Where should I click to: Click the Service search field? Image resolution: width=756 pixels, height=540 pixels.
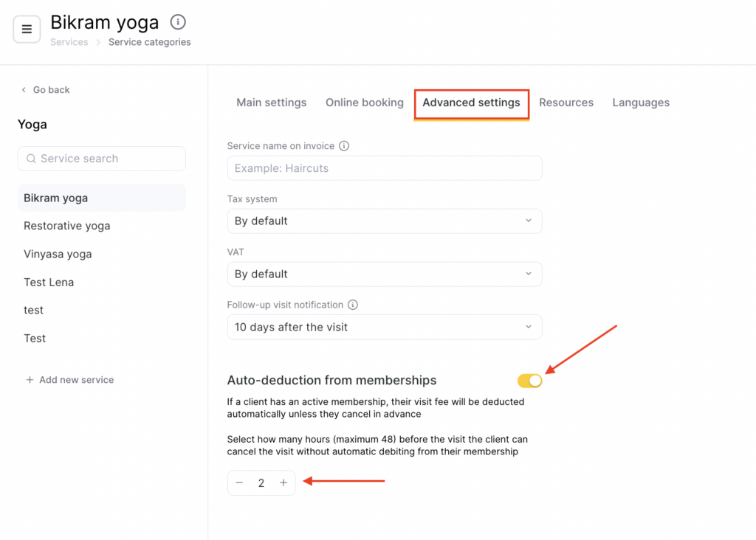(102, 159)
